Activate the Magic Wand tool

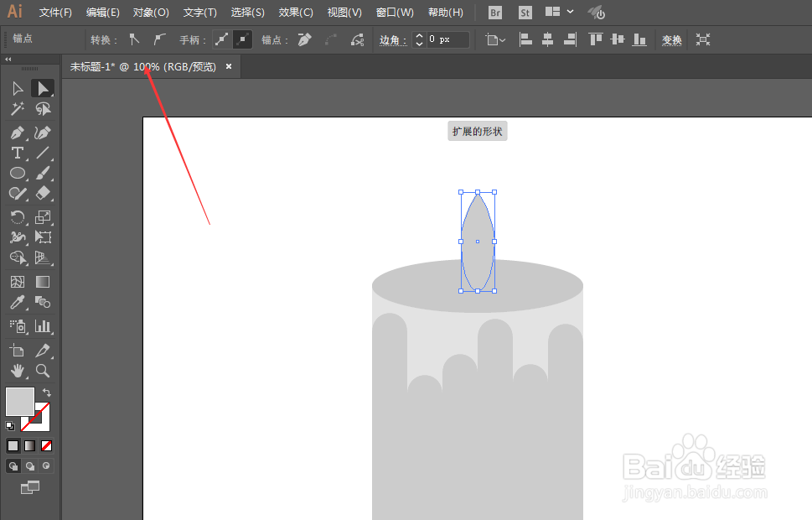pyautogui.click(x=17, y=108)
